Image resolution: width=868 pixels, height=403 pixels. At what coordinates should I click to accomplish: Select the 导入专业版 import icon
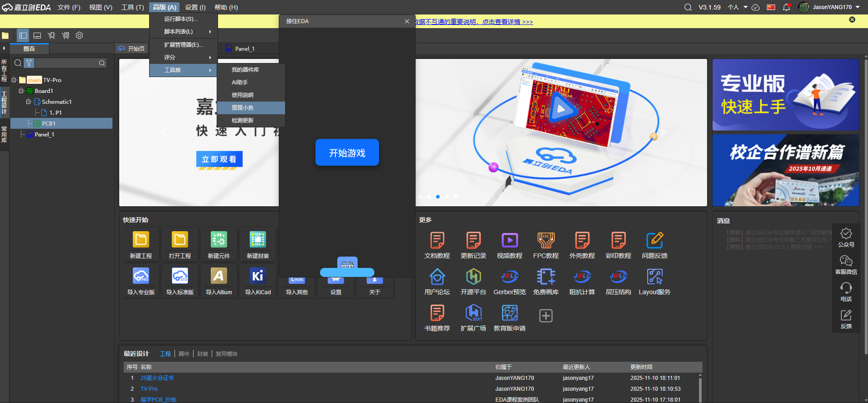click(141, 276)
